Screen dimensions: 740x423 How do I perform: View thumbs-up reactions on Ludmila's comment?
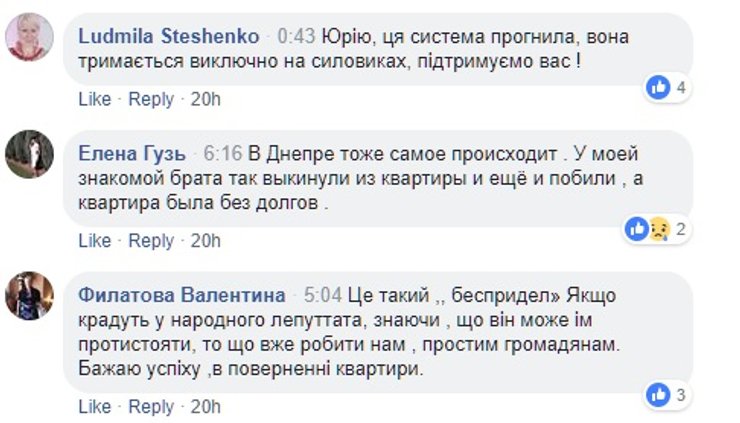click(x=667, y=88)
